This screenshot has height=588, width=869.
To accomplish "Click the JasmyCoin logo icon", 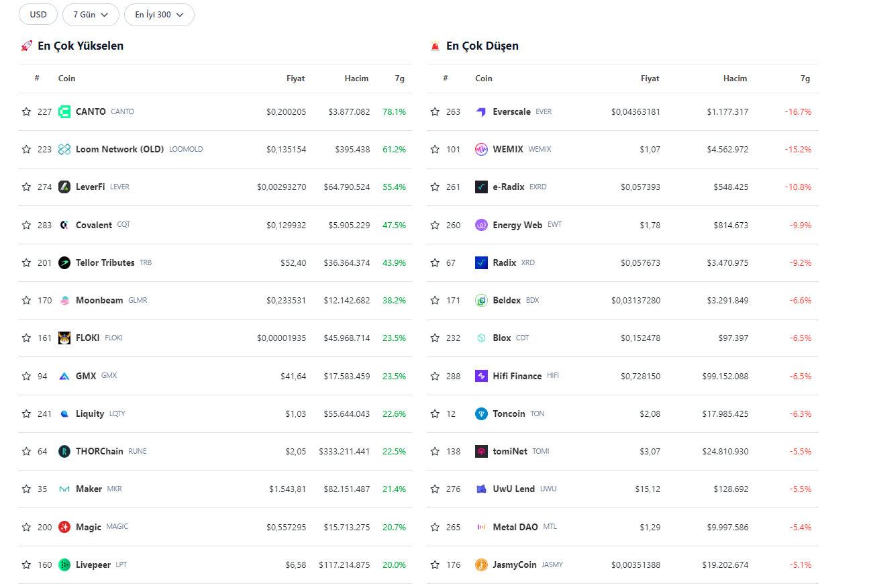I will [481, 565].
